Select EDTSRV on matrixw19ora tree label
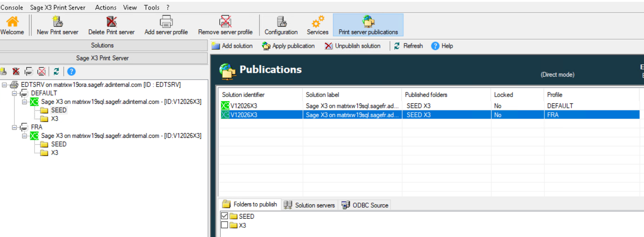 [x=101, y=85]
